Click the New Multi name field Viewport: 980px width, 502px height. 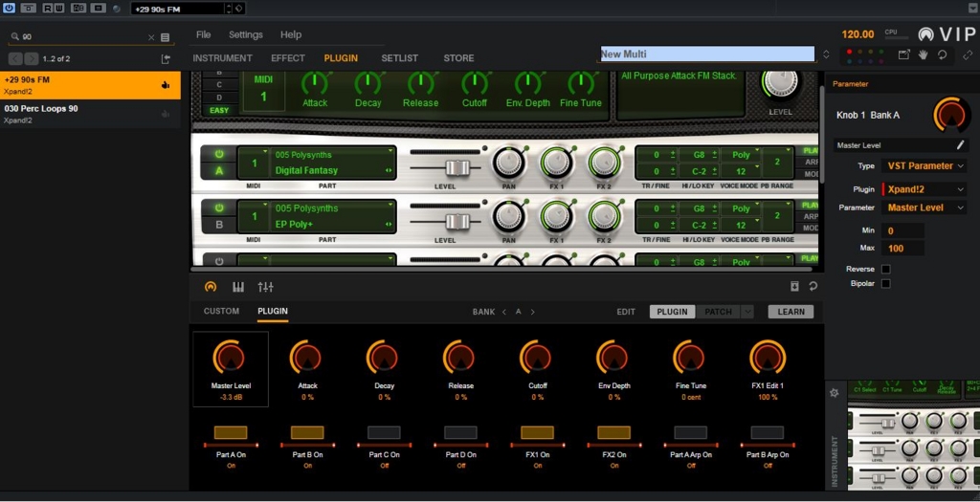pyautogui.click(x=707, y=55)
